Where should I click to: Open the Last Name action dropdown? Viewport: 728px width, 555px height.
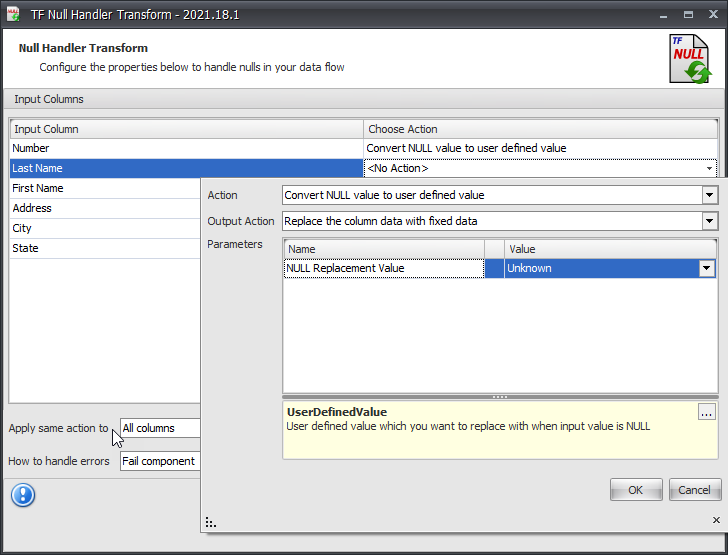tap(710, 168)
